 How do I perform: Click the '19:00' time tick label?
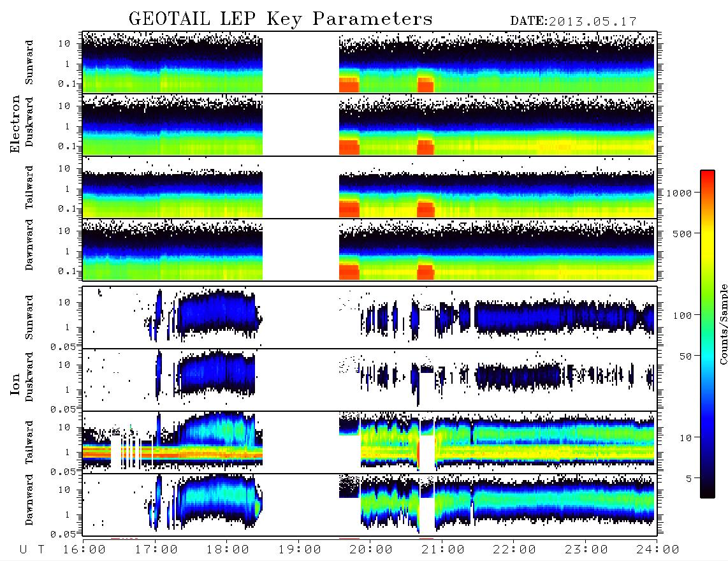tap(299, 550)
